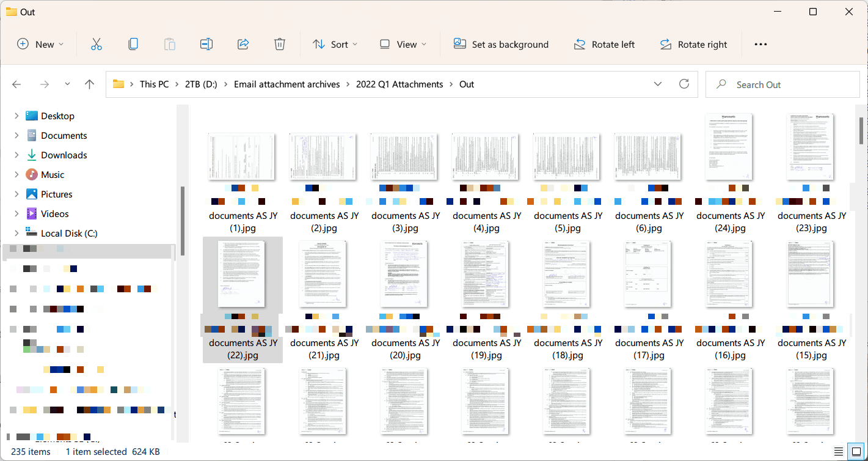The height and width of the screenshot is (461, 868).
Task: Select thumbnail documents AS JY (20).jpg
Action: (404, 274)
